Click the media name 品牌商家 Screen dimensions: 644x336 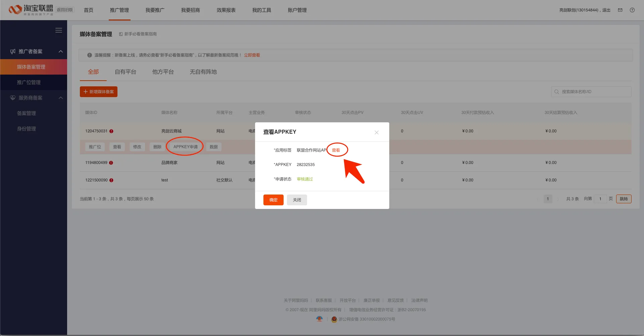(x=169, y=163)
